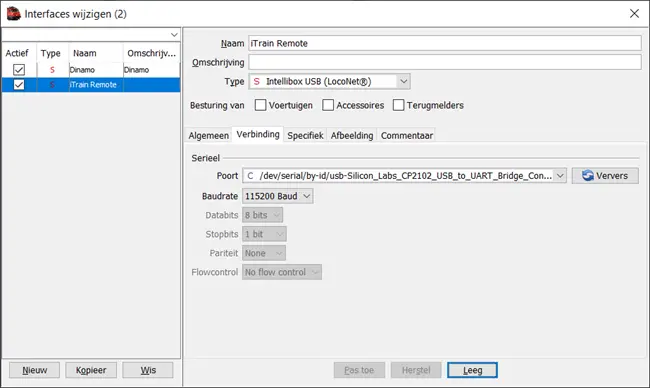650x388 pixels.
Task: Open the filter dropdown above interface list
Action: pos(174,35)
